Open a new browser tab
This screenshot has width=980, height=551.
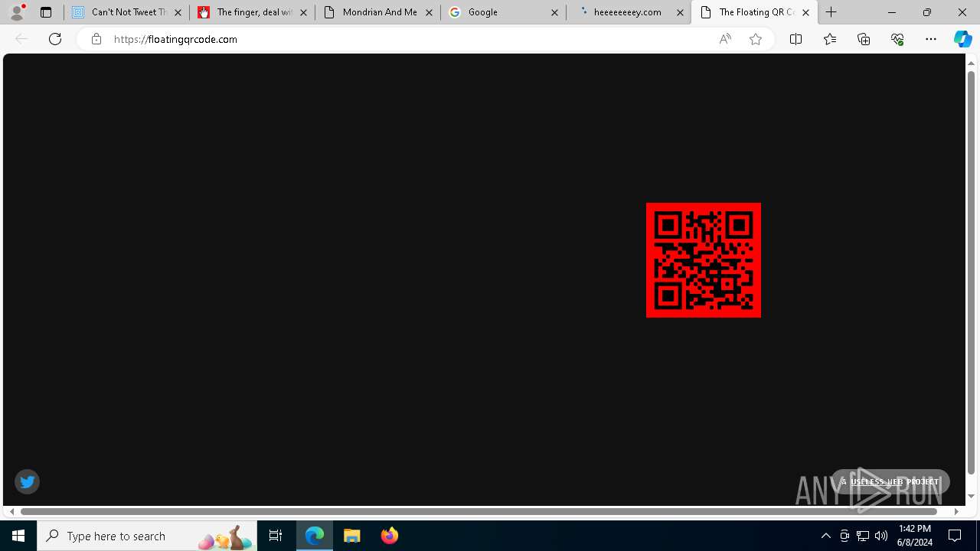tap(831, 12)
